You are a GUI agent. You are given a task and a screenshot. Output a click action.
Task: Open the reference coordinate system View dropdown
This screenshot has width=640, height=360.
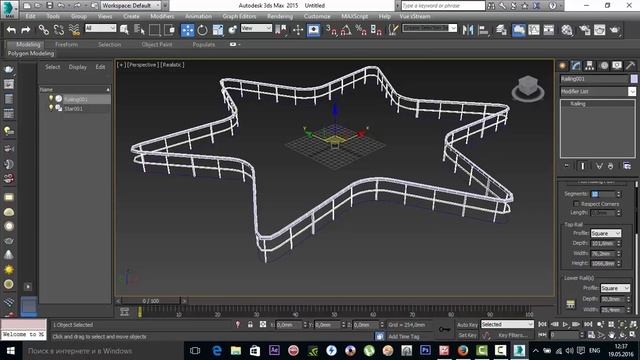click(256, 28)
